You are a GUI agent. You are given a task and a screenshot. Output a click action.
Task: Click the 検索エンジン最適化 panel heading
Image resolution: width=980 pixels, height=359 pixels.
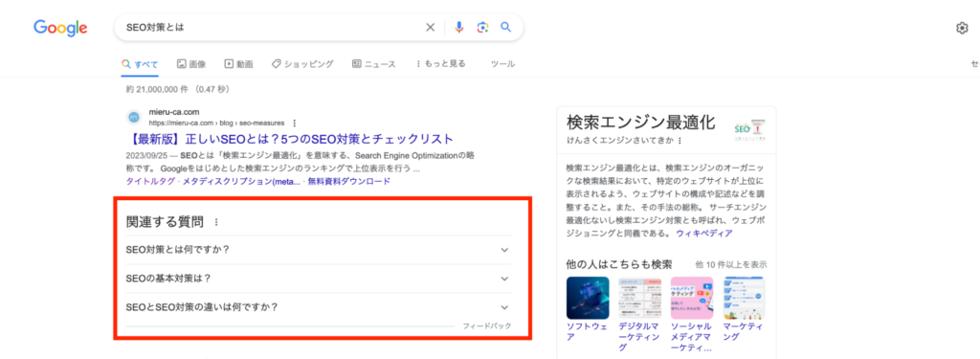640,122
